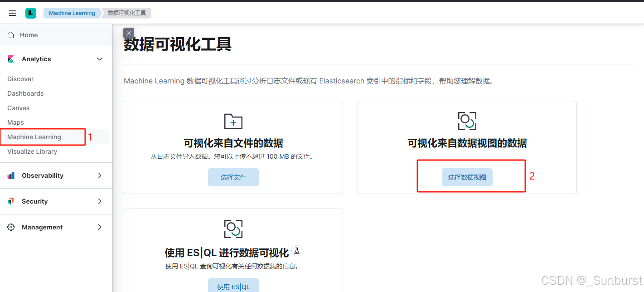Click the 数据可视化工具 breadcrumb
Image resolution: width=644 pixels, height=292 pixels.
[127, 13]
